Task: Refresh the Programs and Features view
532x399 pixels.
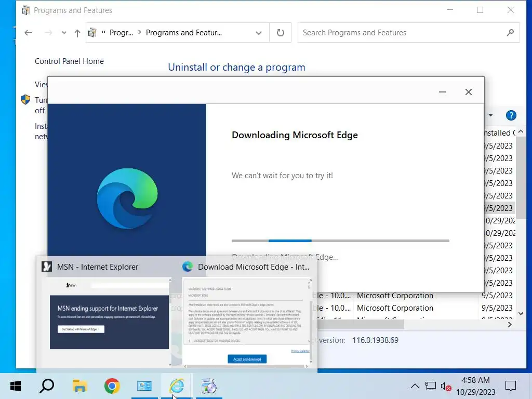Action: [x=280, y=33]
